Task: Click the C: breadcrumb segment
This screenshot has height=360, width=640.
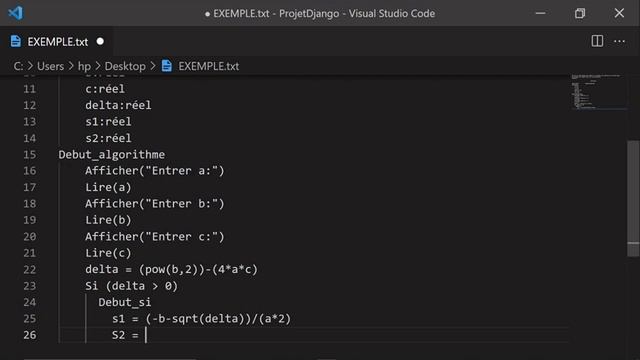Action: (18, 66)
